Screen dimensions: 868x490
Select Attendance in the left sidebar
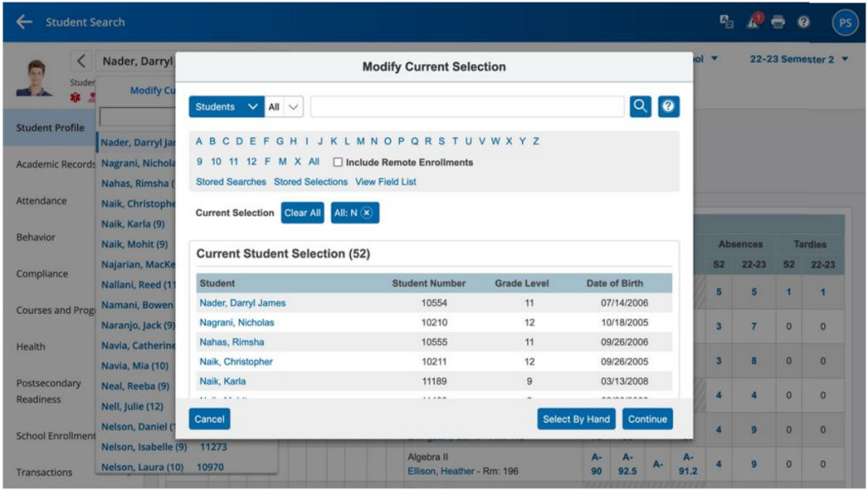pyautogui.click(x=42, y=201)
